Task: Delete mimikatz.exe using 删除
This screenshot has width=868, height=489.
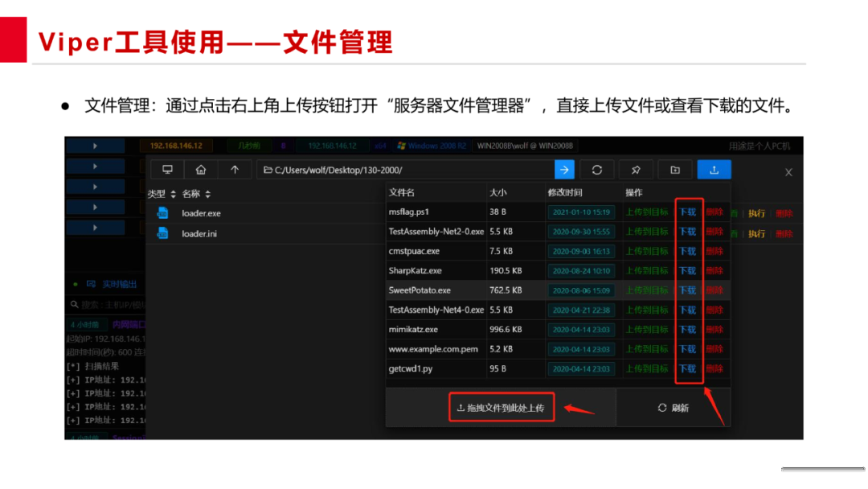Action: [x=714, y=330]
